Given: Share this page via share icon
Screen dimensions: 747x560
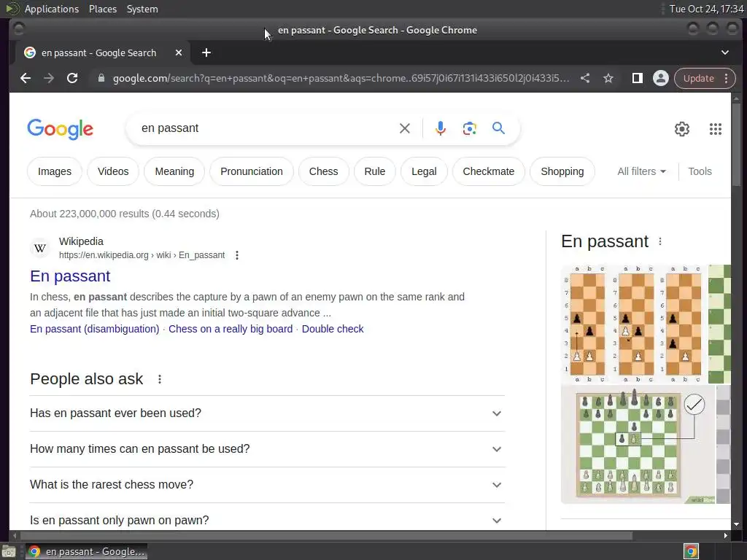Looking at the screenshot, I should coord(585,78).
